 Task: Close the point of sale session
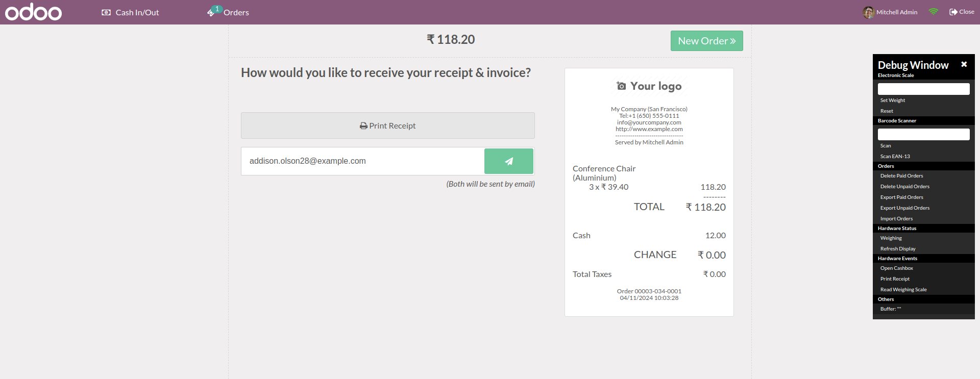(962, 12)
